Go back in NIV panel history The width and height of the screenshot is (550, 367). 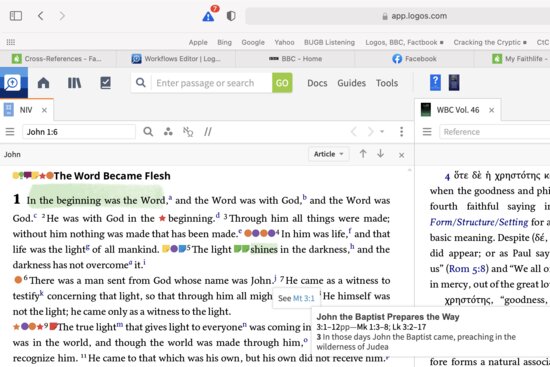tap(354, 132)
